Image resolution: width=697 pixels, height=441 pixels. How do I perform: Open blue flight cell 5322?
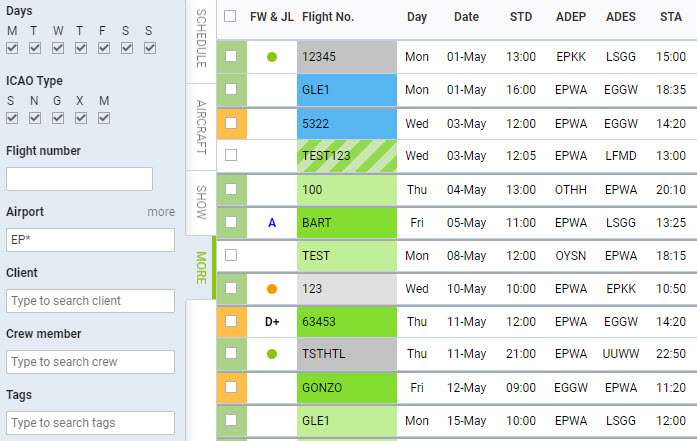[347, 124]
